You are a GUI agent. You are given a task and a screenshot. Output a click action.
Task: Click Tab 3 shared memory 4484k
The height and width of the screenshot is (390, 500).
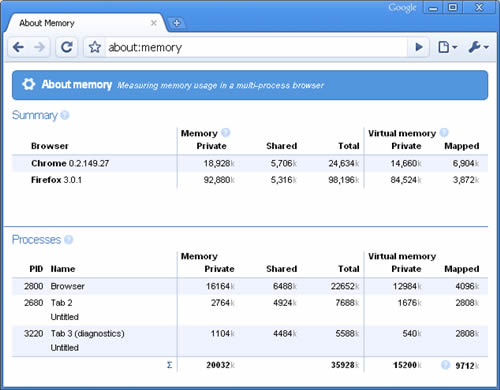285,334
